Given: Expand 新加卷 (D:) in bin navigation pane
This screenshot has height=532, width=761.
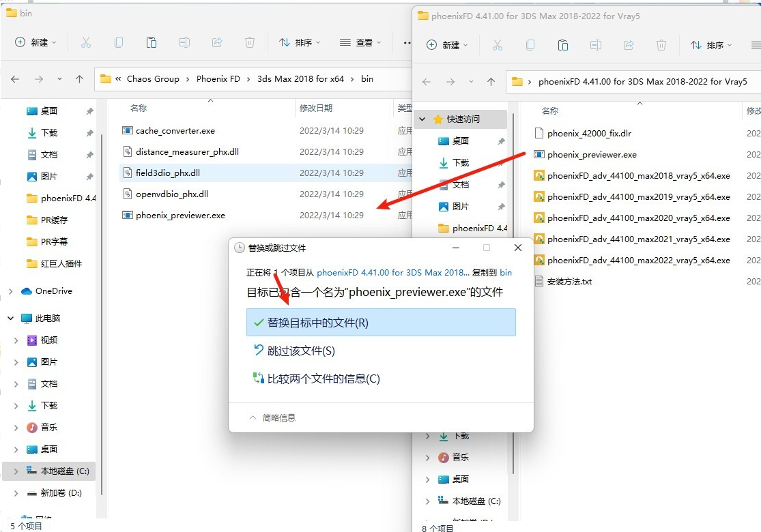Looking at the screenshot, I should pos(16,493).
